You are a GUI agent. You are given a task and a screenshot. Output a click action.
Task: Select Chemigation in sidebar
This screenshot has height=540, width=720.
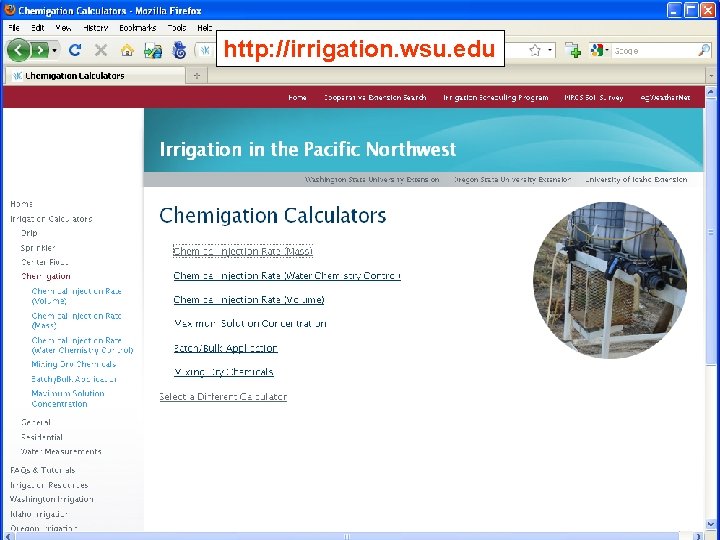(46, 276)
